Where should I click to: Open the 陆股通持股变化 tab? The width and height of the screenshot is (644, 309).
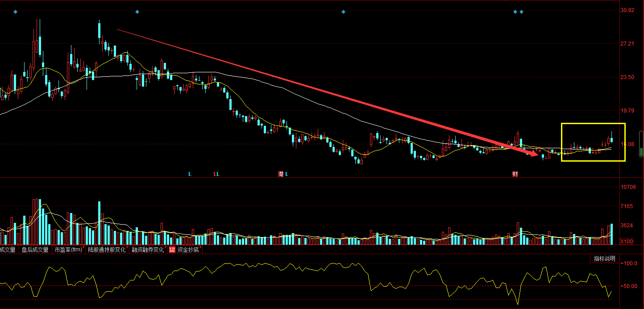click(x=106, y=250)
